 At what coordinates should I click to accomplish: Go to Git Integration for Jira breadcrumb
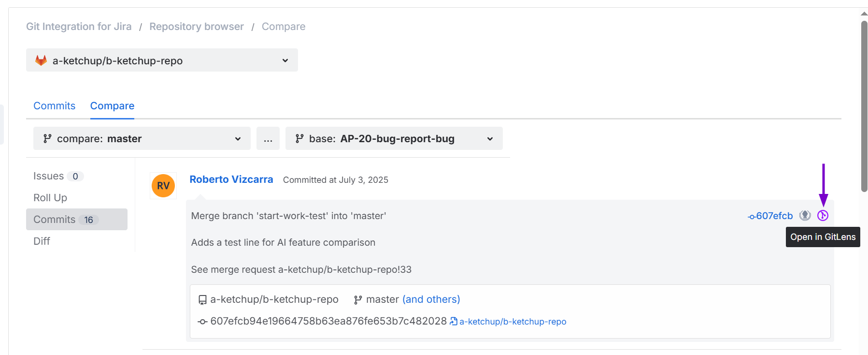click(x=79, y=27)
